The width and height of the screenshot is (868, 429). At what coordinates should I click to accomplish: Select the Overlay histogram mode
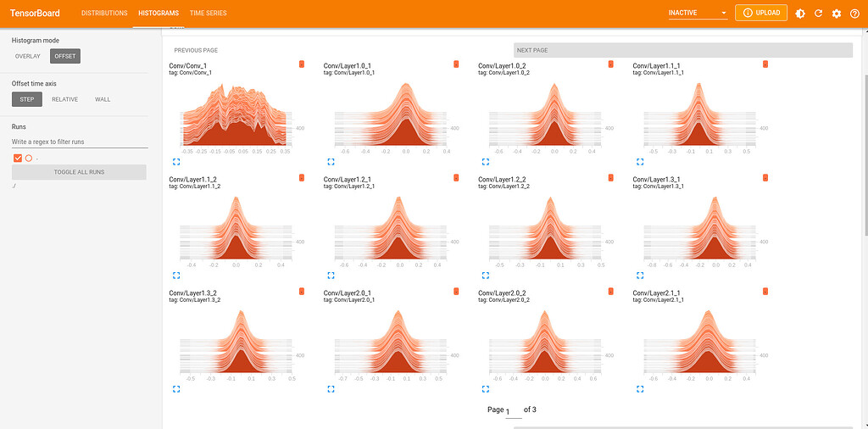click(x=28, y=57)
